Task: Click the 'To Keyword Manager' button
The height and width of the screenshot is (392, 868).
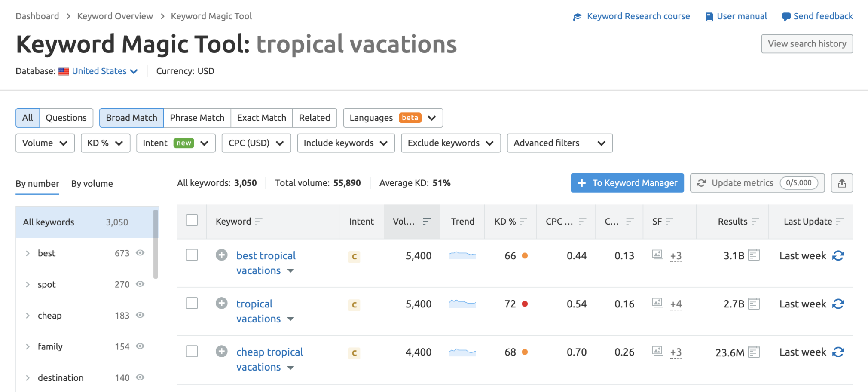Action: tap(627, 183)
